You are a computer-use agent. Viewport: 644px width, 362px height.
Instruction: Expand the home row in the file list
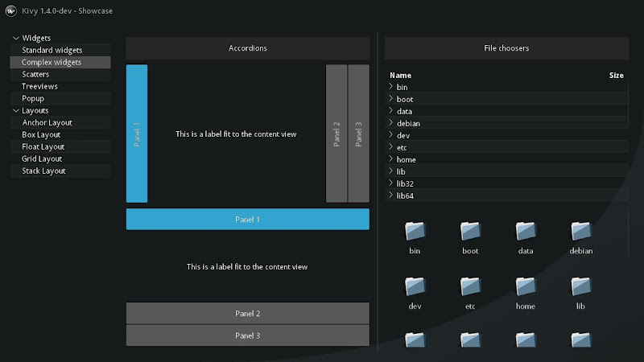tap(391, 158)
